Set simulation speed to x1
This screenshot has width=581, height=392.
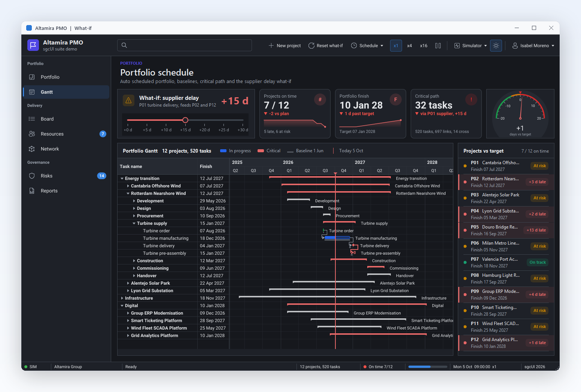tap(396, 46)
